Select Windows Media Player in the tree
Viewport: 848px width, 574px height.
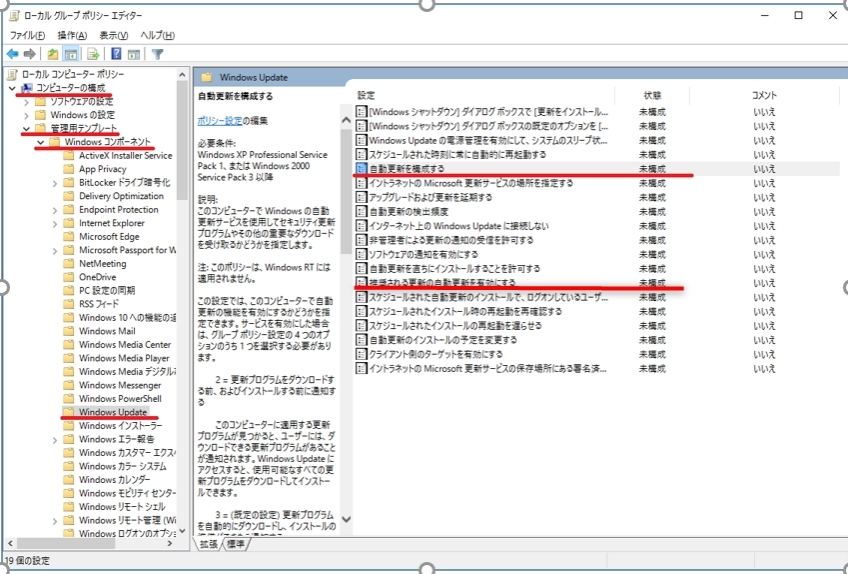[124, 358]
